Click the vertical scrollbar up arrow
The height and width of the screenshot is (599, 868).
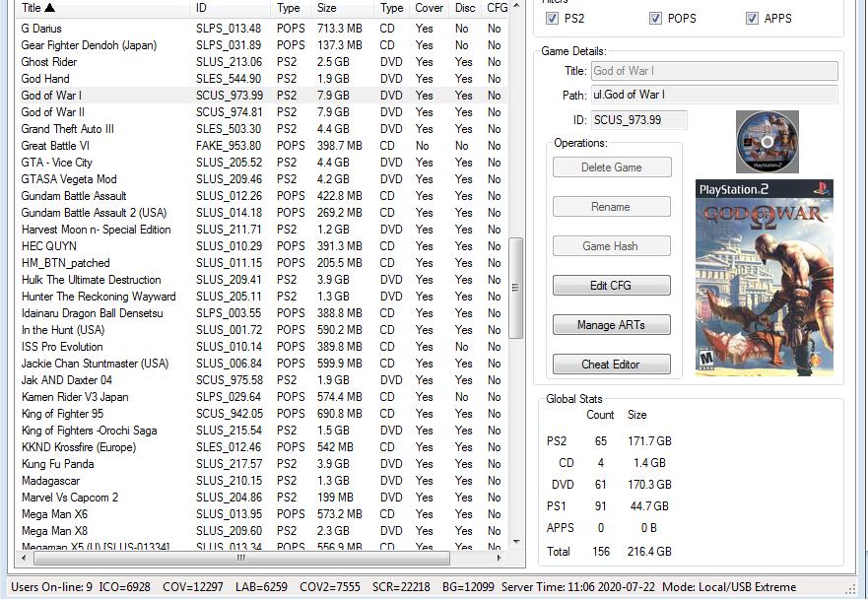click(516, 6)
